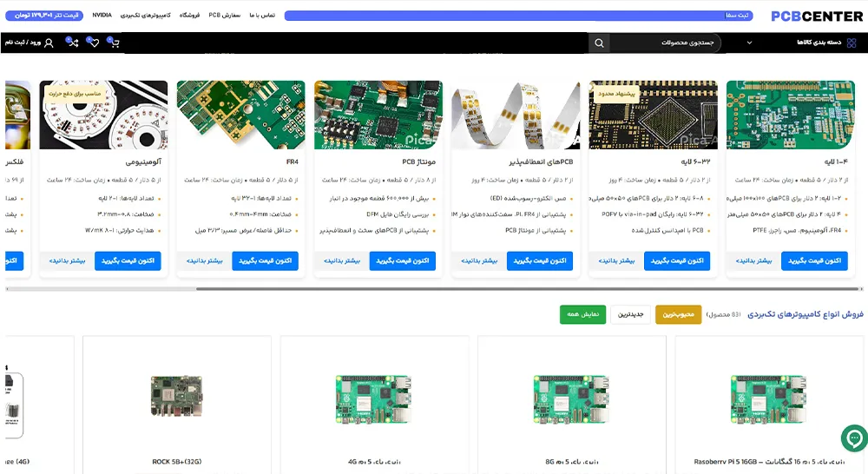Open the FR4 board image
The height and width of the screenshot is (474, 868).
click(x=240, y=115)
